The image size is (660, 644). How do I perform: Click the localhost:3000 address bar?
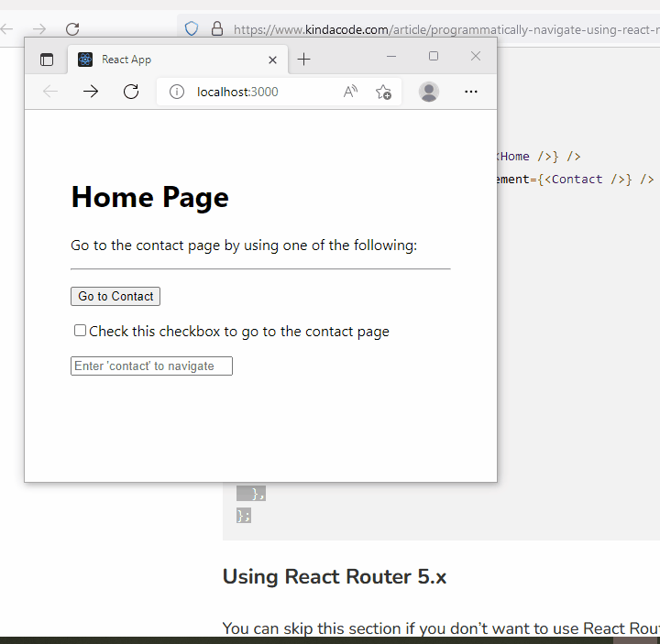point(257,92)
